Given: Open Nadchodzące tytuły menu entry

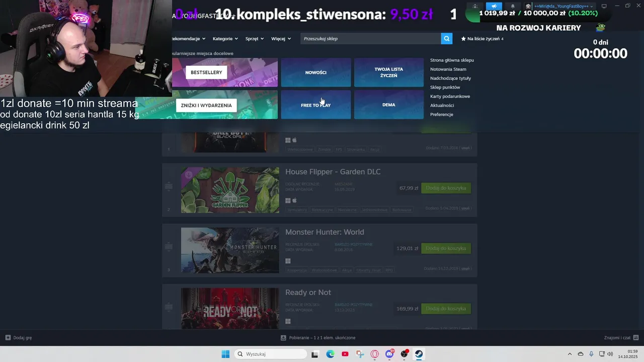Looking at the screenshot, I should click(x=450, y=78).
